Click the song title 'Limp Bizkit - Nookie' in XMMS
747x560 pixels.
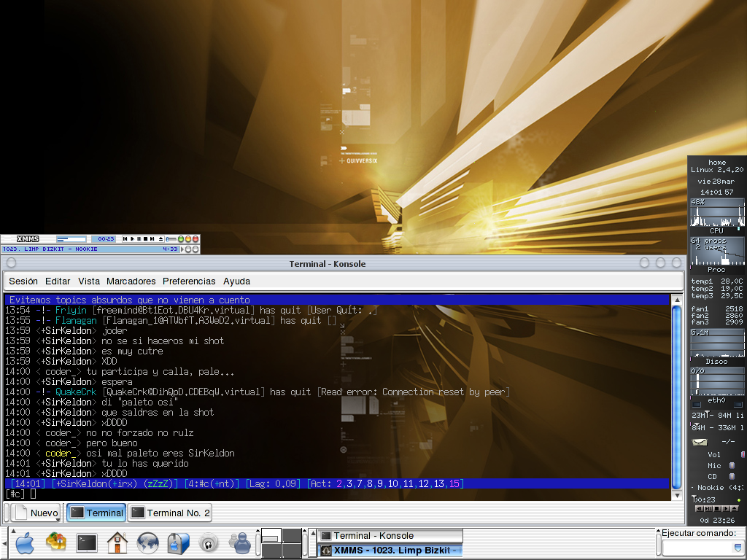pos(63,249)
